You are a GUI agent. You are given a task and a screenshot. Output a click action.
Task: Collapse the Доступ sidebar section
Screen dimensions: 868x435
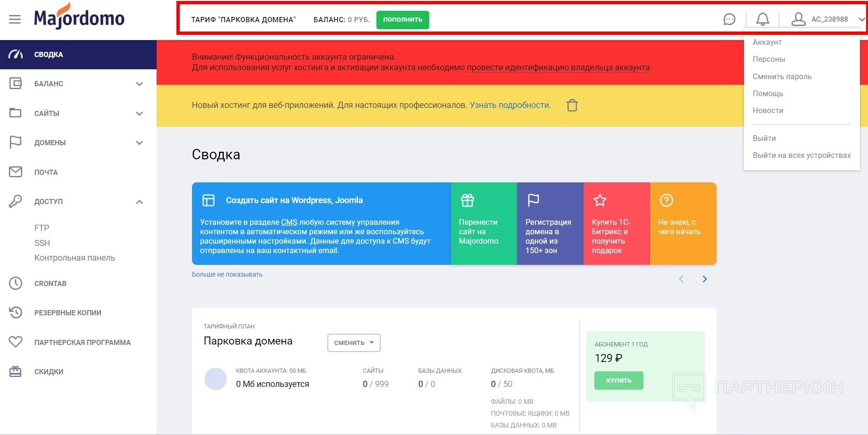tap(139, 202)
